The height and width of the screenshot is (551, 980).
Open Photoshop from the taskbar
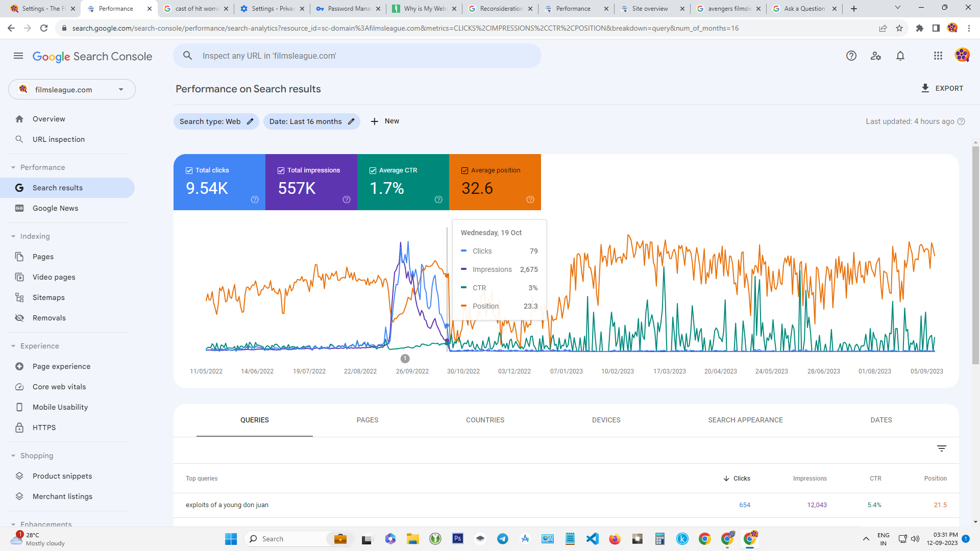[458, 539]
